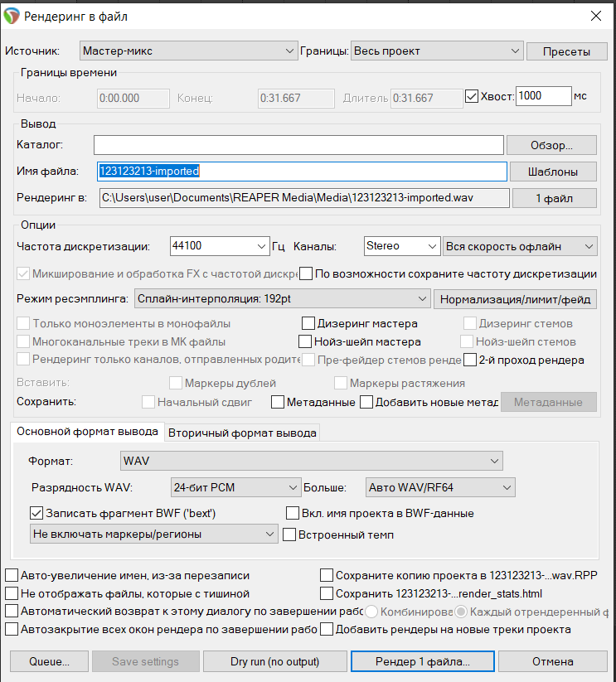Viewport: 616px width, 682px height.
Task: Open the Шаблоны wildcards button
Action: click(552, 172)
